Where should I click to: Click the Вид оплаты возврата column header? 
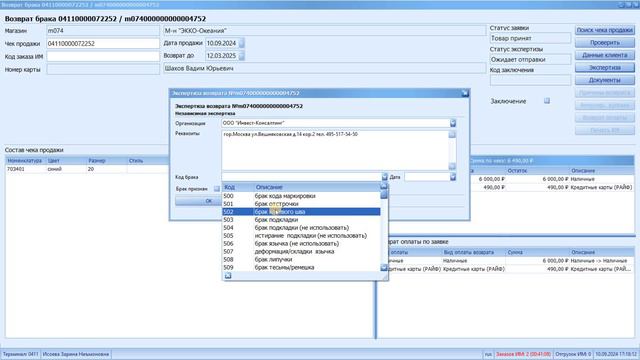tap(473, 252)
